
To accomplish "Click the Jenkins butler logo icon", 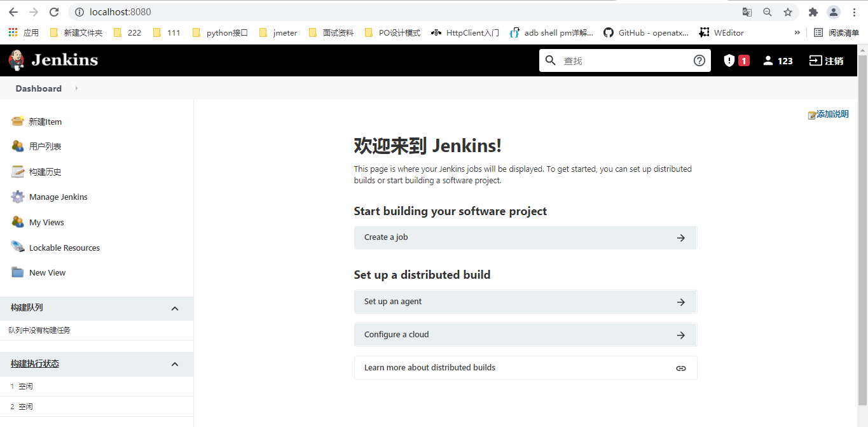I will (x=17, y=60).
